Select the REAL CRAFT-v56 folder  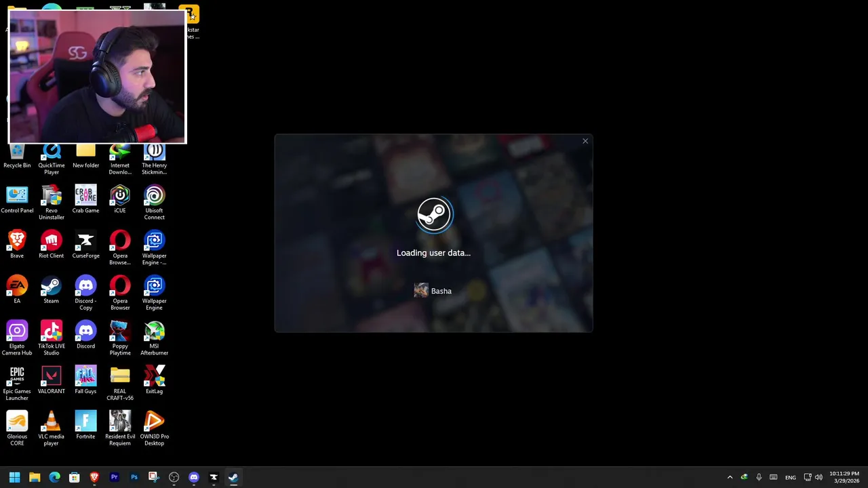pyautogui.click(x=120, y=384)
